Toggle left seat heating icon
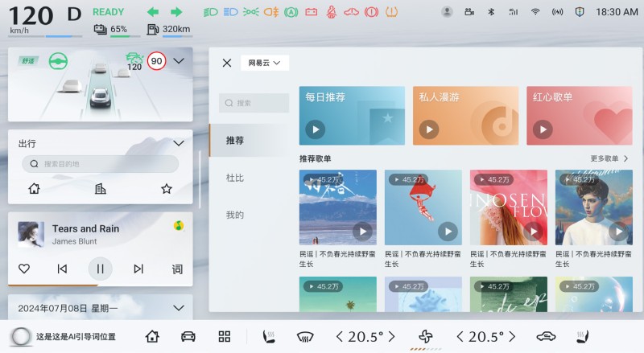 point(269,337)
